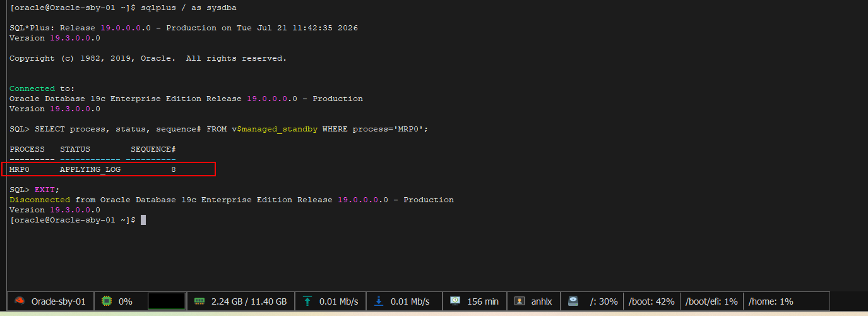Click the Oracle-sby-01 hostname label
868x316 pixels.
58,301
